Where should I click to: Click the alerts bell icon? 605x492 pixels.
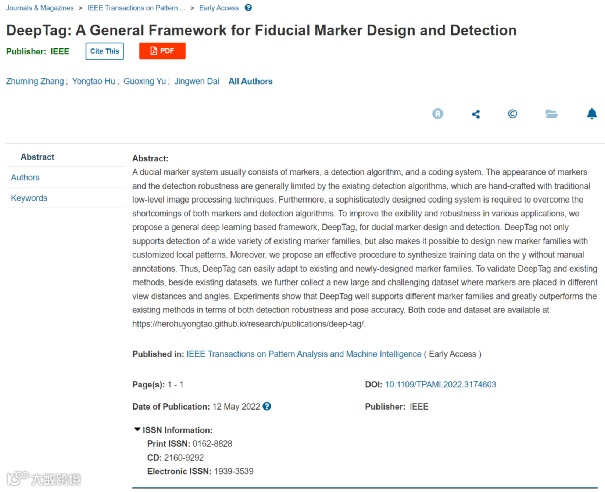[x=591, y=114]
